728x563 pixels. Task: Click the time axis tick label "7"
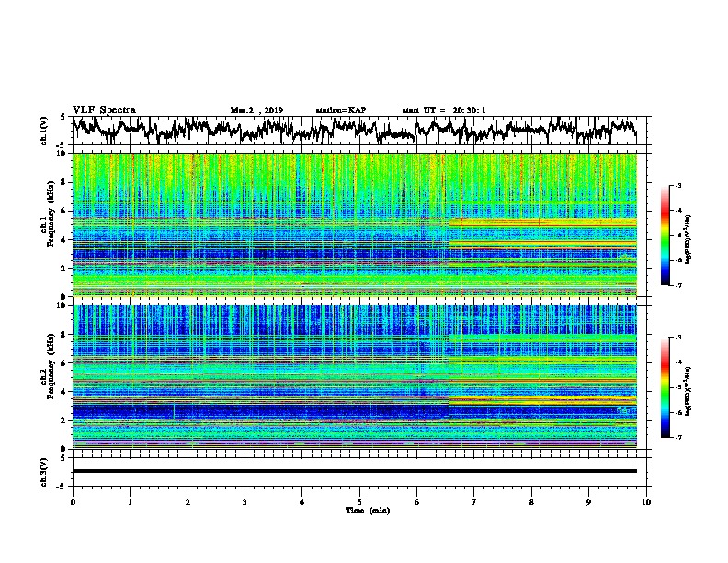point(474,502)
